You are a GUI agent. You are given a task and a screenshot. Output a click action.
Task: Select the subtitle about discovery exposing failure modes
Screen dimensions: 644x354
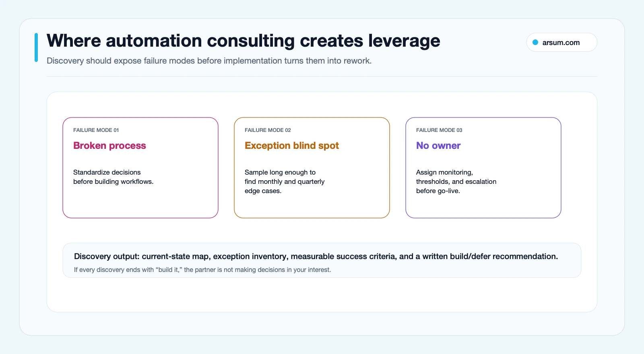tap(209, 61)
